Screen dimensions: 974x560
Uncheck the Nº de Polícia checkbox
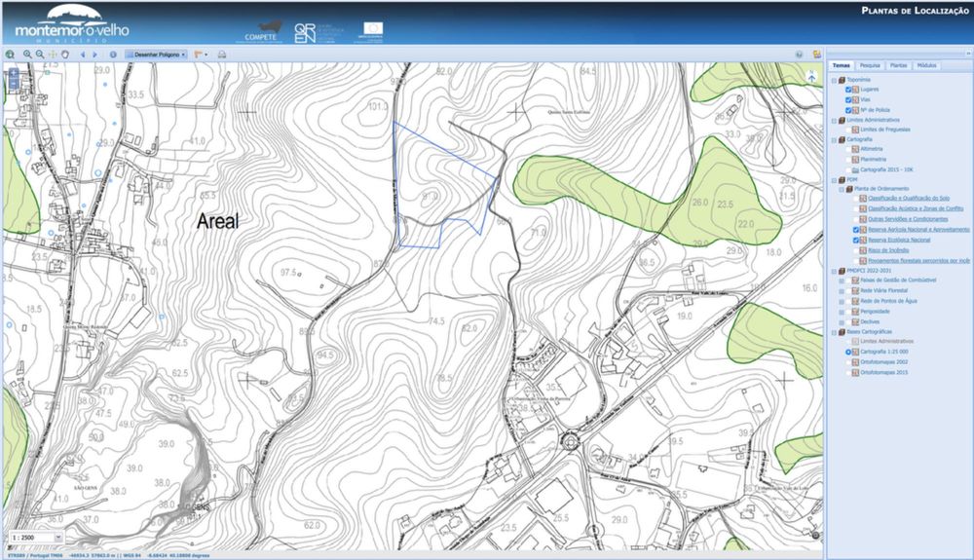(x=848, y=110)
